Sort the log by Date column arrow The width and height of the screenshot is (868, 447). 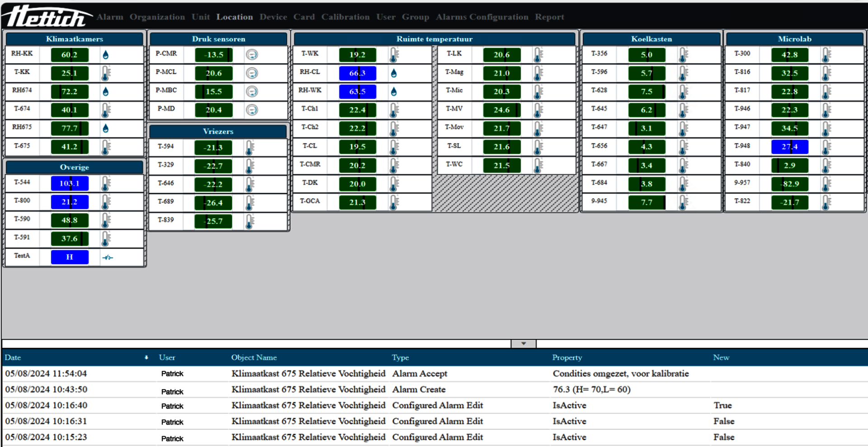(146, 357)
